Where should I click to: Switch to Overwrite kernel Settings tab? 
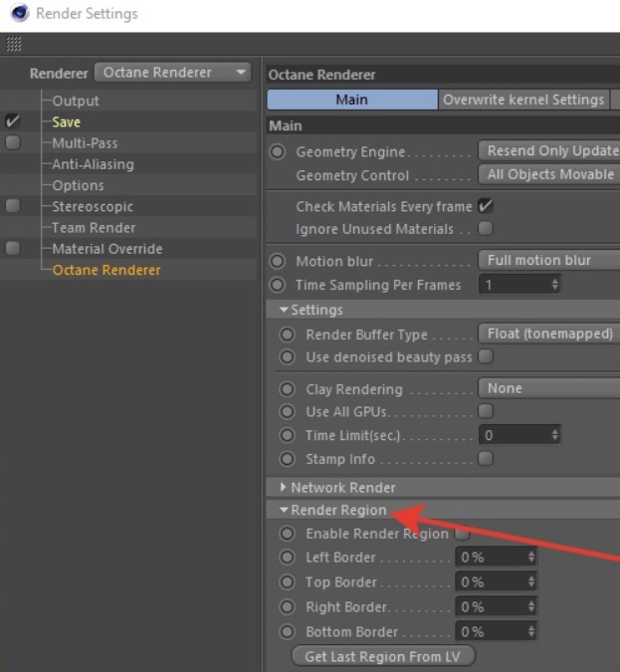point(523,100)
